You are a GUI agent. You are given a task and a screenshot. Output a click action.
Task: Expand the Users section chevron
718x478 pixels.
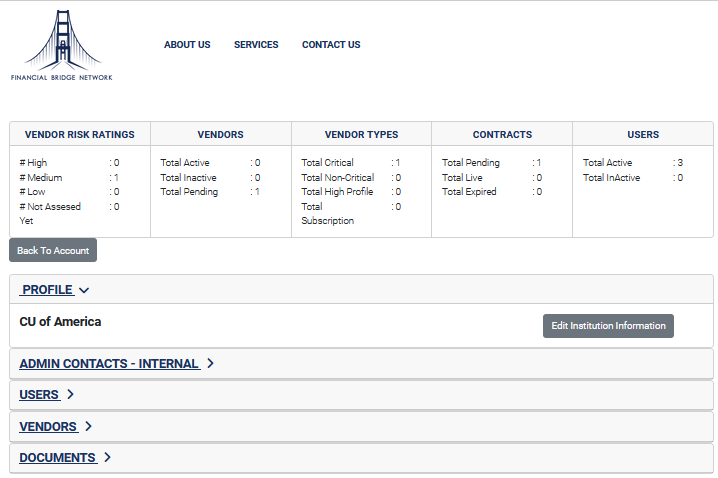coord(70,395)
